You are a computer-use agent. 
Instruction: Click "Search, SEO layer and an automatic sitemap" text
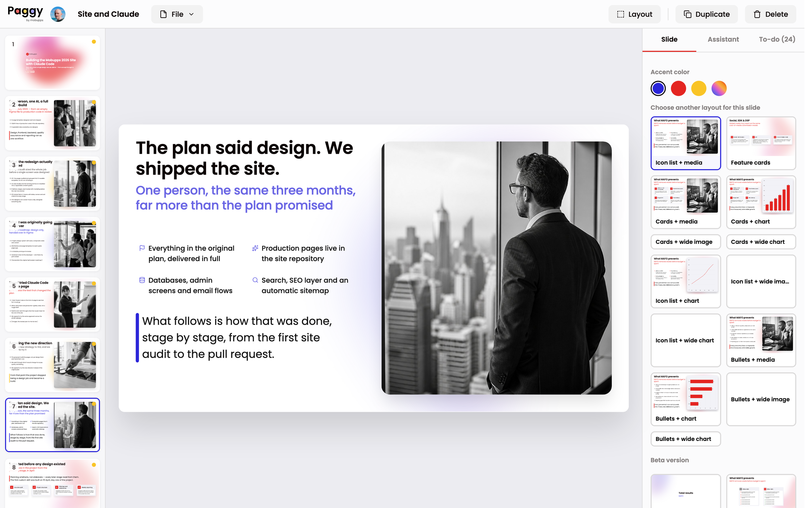pyautogui.click(x=305, y=285)
